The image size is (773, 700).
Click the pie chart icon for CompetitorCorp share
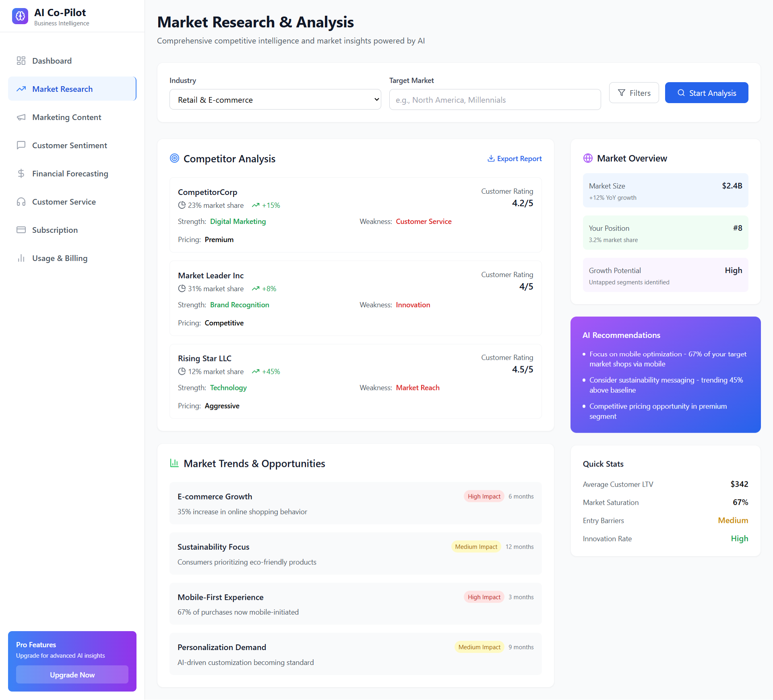coord(182,205)
